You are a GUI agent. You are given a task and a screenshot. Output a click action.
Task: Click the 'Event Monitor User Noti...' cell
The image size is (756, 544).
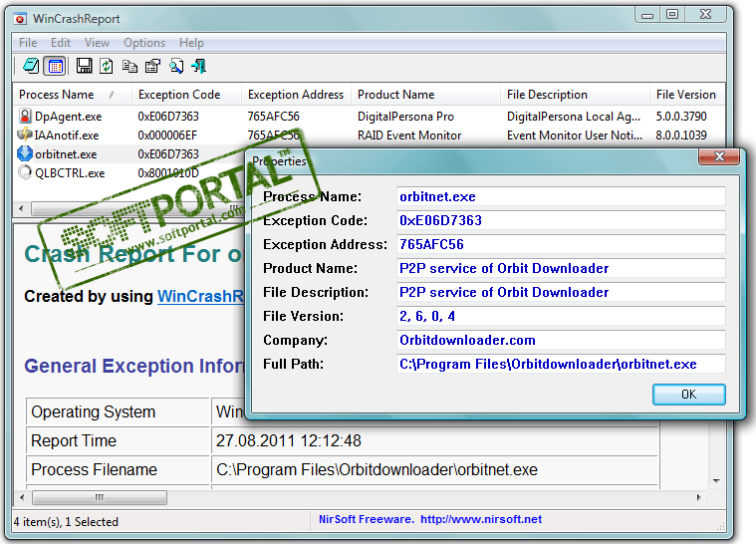coord(575,136)
